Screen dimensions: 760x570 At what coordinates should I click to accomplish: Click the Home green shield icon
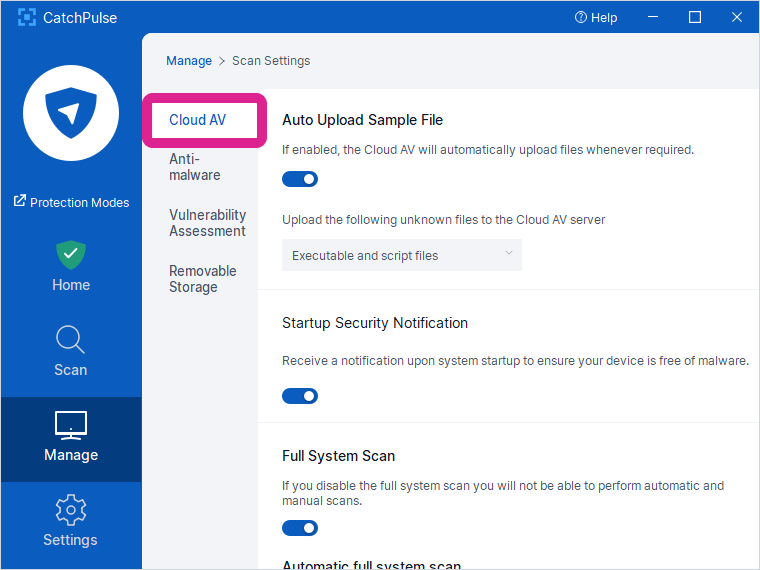pyautogui.click(x=71, y=254)
